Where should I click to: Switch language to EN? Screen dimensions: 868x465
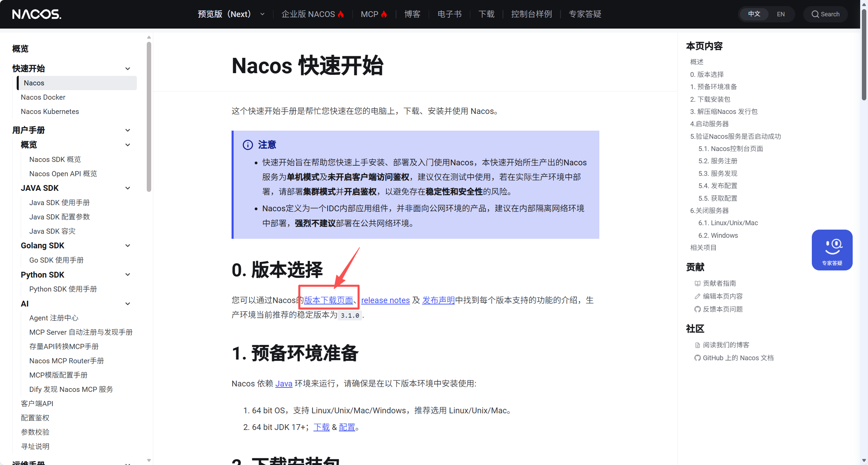[780, 14]
